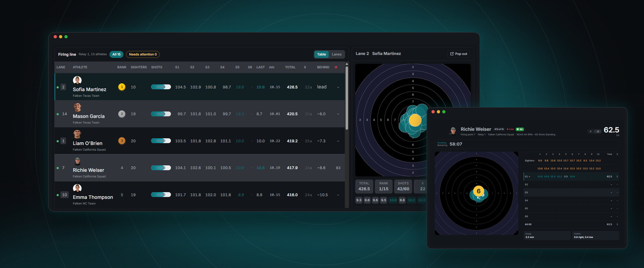Viewport: 644px width, 268px height.
Task: Open the Pop out icon for Lane 2
Action: coord(452,54)
